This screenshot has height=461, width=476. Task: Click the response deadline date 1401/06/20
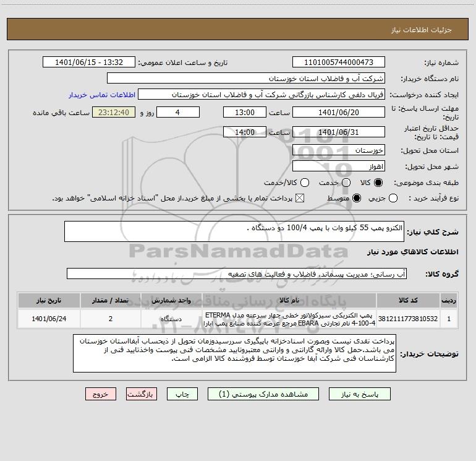[339, 112]
